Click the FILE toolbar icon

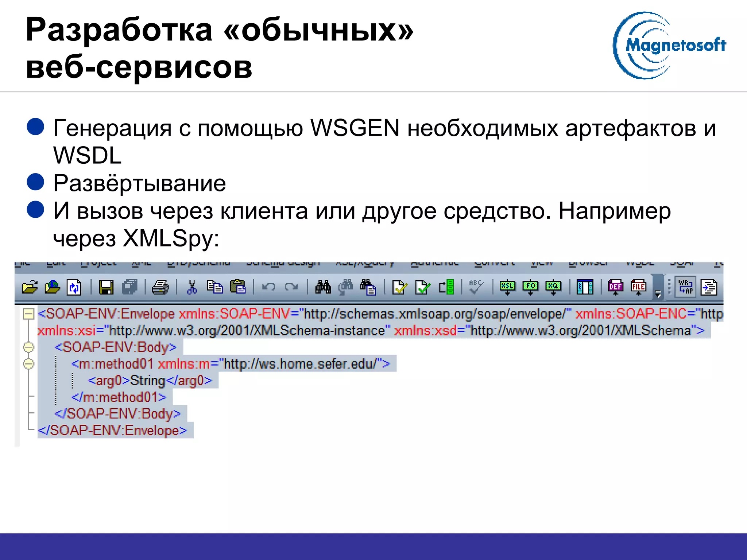[x=638, y=287]
